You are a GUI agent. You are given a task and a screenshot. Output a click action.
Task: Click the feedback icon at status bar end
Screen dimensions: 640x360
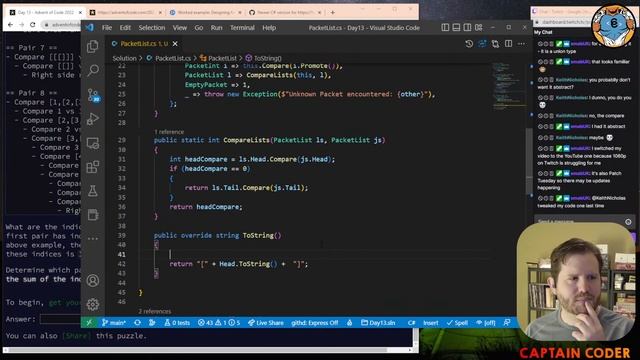[507, 322]
